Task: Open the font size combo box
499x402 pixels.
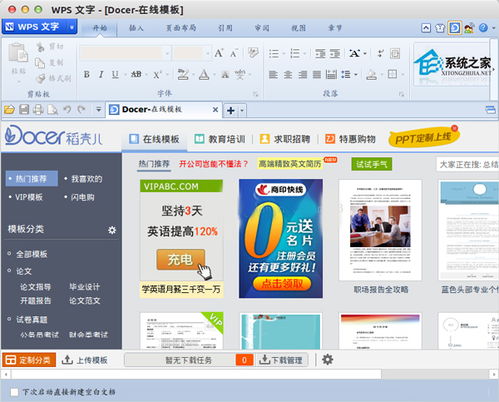Action: pos(191,53)
